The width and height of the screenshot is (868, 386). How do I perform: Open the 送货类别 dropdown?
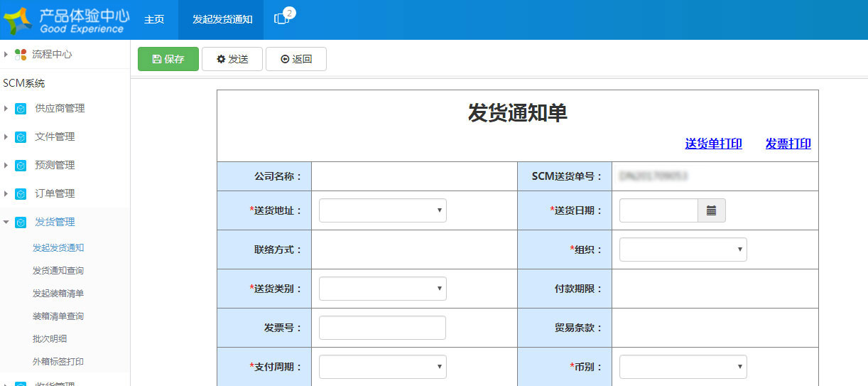383,289
